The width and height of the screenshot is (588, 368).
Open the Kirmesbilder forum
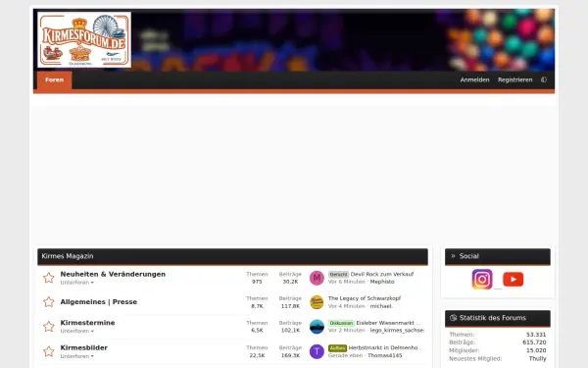pos(84,347)
